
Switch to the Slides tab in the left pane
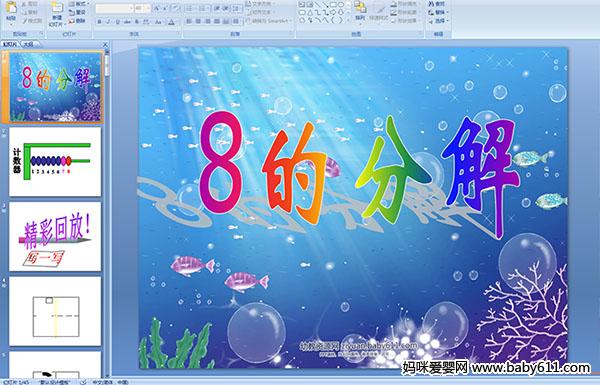tap(10, 44)
